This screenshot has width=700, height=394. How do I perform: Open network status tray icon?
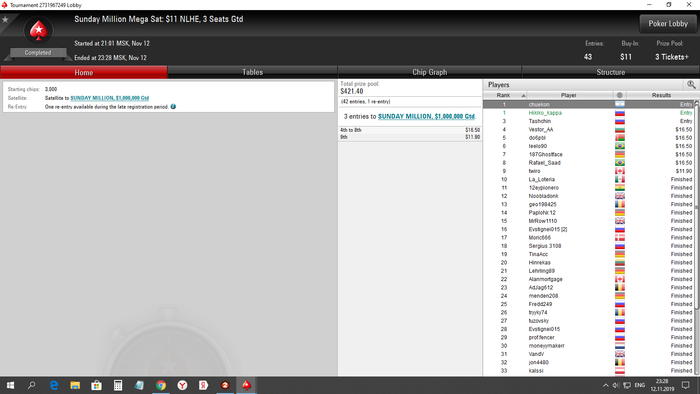627,385
